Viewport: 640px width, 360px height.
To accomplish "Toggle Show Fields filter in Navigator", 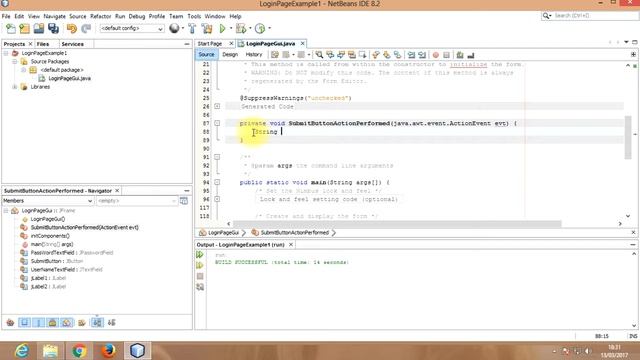I will [24, 323].
